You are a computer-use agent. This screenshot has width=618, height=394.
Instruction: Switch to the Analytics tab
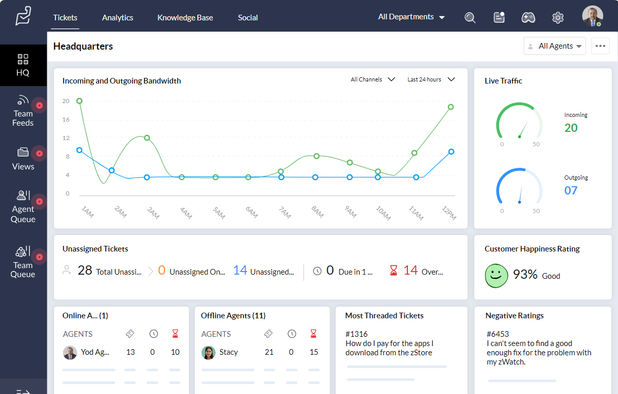(x=117, y=18)
